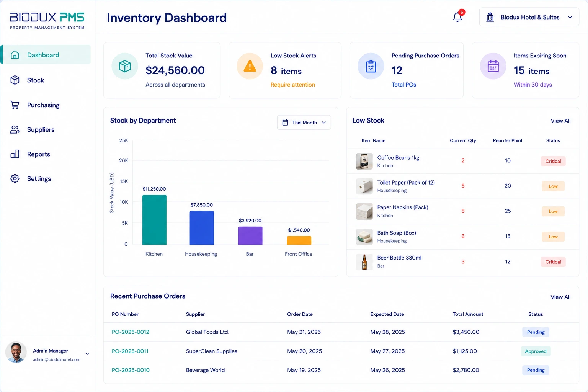Click the Beer Bottle 330ml thumbnail

point(364,262)
